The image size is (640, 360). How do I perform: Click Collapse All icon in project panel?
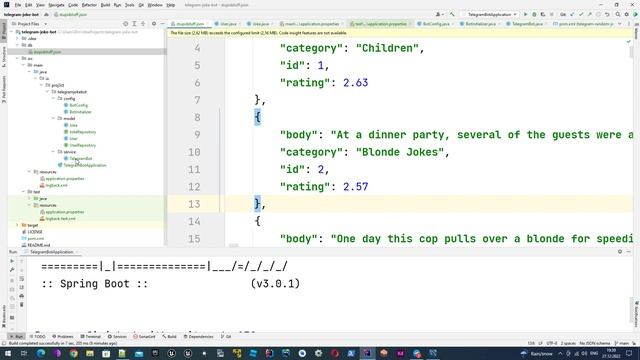point(143,24)
